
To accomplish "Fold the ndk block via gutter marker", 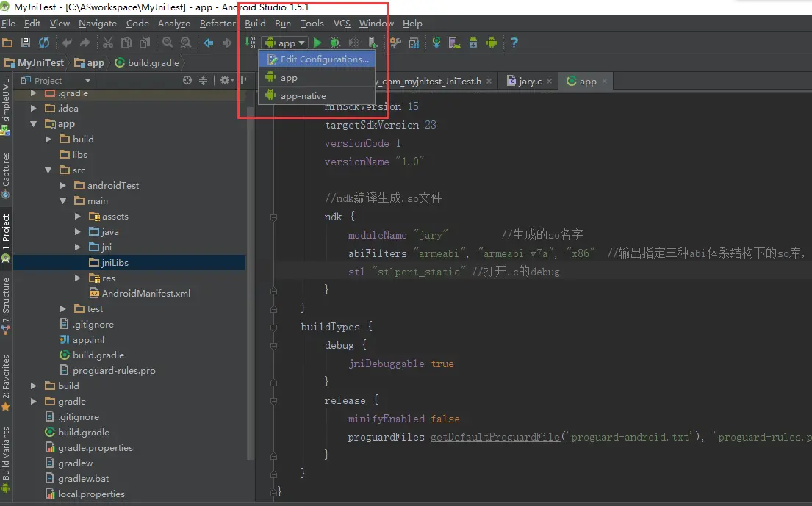I will click(273, 217).
